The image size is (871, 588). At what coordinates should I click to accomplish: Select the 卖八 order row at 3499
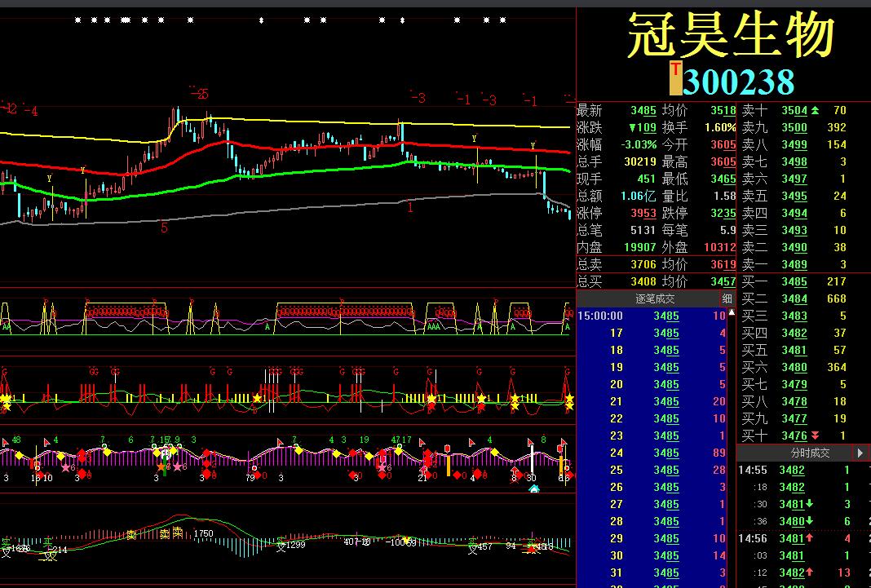coord(794,145)
